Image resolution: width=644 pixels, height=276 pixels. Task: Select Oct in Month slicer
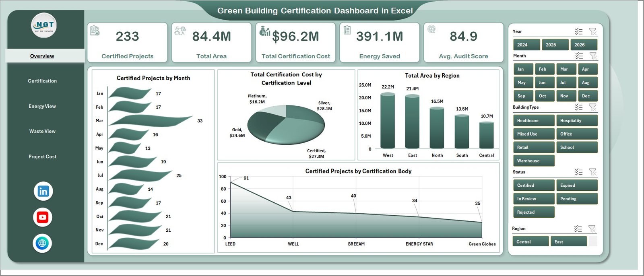[545, 96]
